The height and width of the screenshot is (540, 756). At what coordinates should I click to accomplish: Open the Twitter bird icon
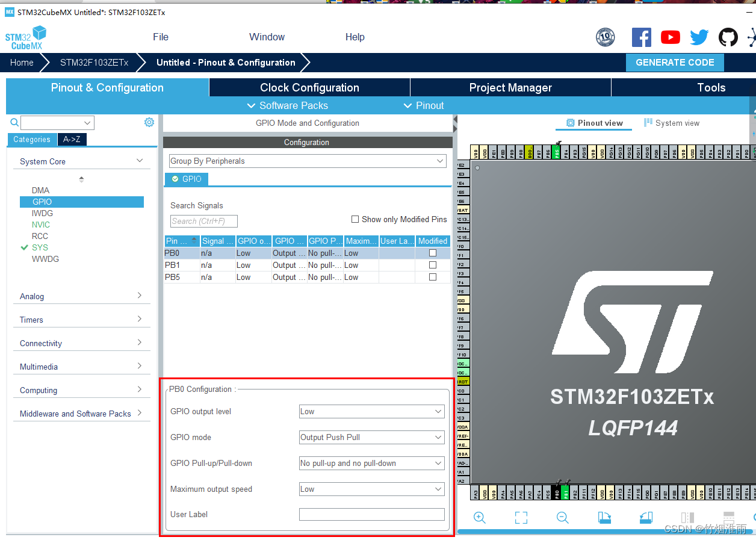699,37
